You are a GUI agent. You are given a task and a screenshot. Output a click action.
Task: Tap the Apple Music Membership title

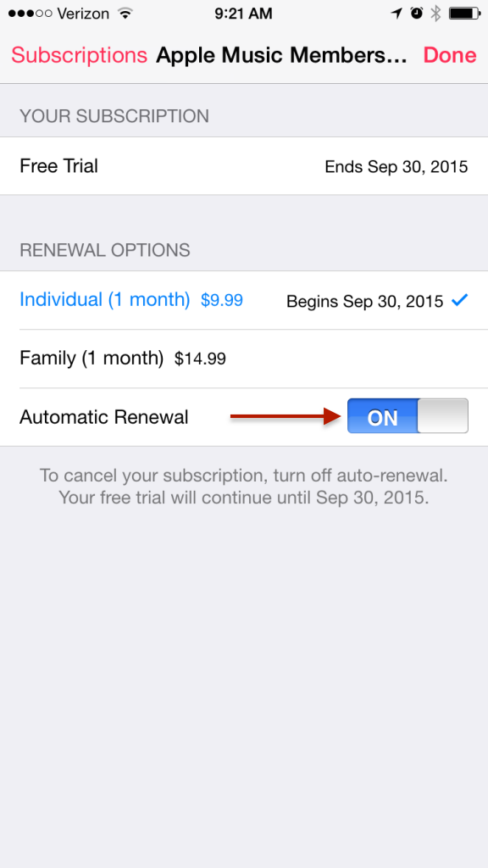[x=281, y=55]
